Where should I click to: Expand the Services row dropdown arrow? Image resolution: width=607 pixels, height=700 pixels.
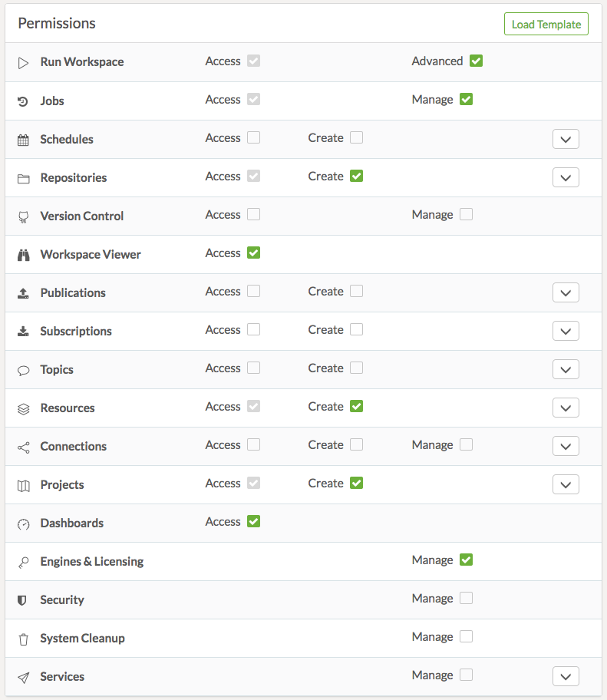(566, 677)
